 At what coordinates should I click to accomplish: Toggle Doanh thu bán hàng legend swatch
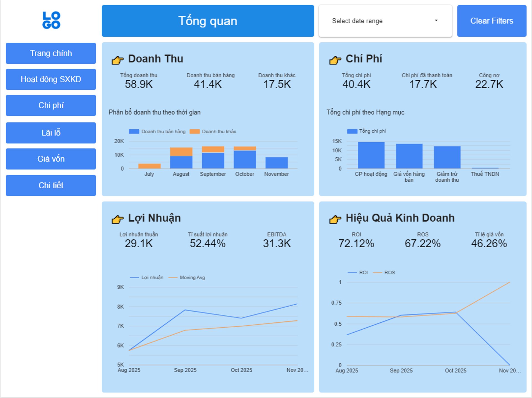[134, 132]
